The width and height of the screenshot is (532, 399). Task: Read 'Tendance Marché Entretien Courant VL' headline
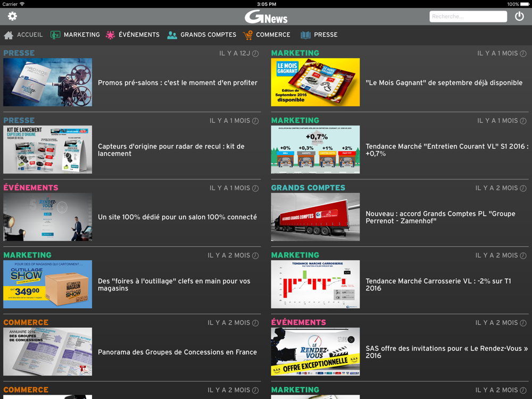[447, 150]
